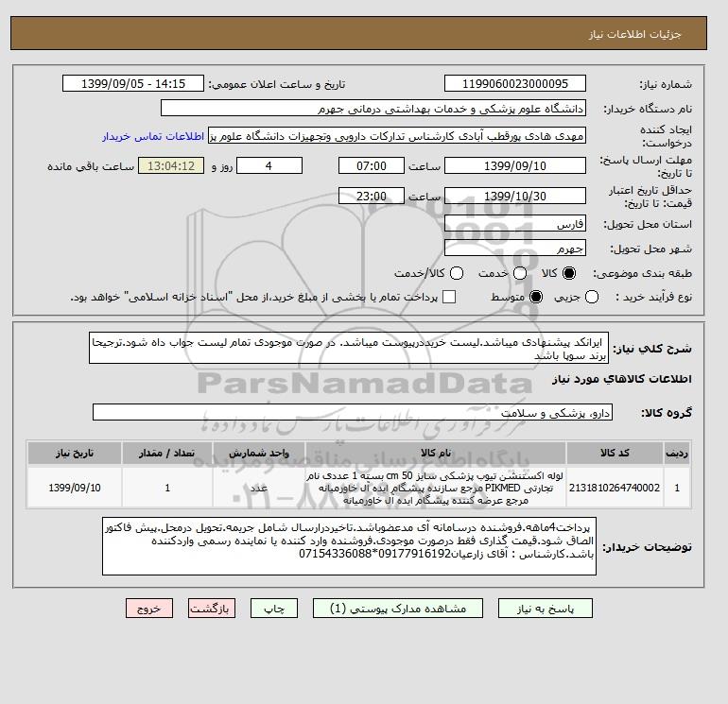Viewport: 728px width, 704px height.
Task: Click the 'کد کالا' column header
Action: pyautogui.click(x=615, y=453)
